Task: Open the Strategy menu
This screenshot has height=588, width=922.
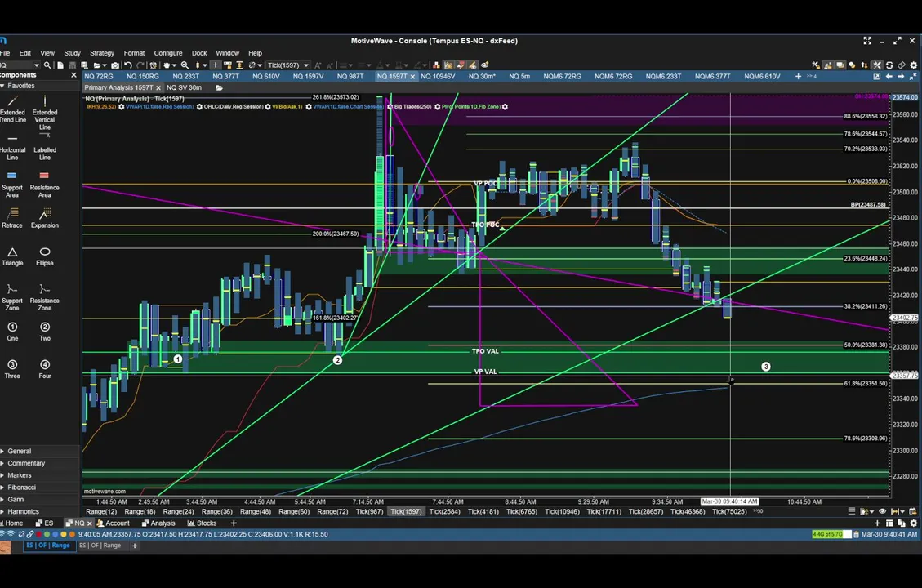Action: (x=102, y=53)
